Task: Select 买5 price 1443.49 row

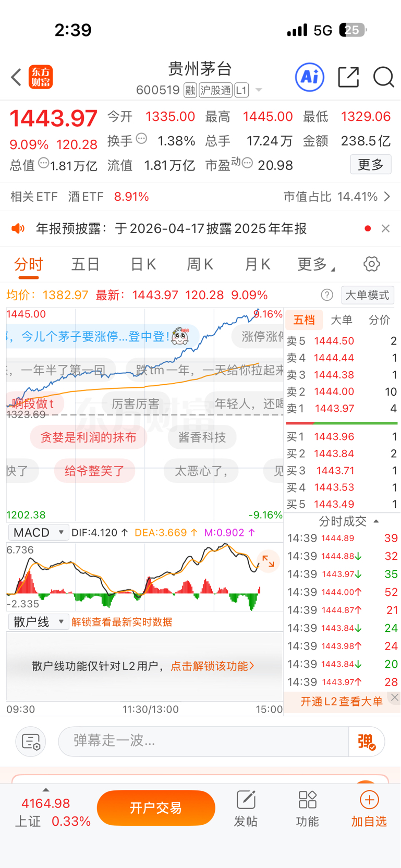Action: tap(342, 504)
